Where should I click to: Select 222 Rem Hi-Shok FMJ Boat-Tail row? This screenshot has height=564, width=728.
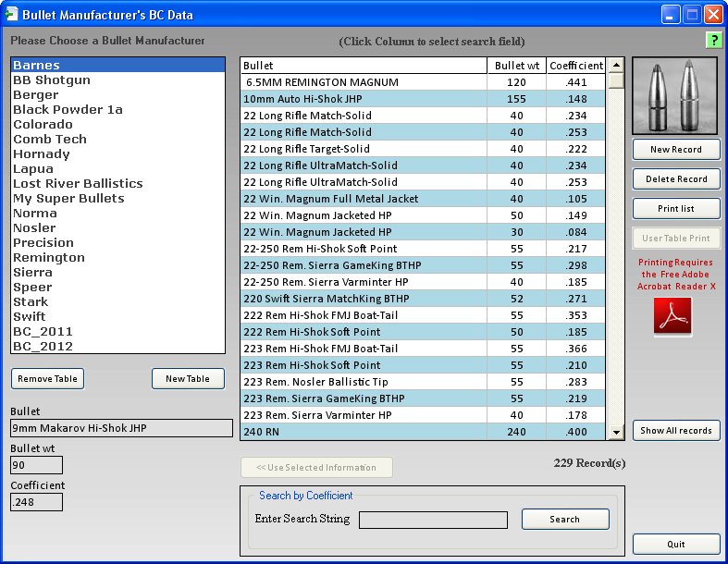pyautogui.click(x=423, y=315)
